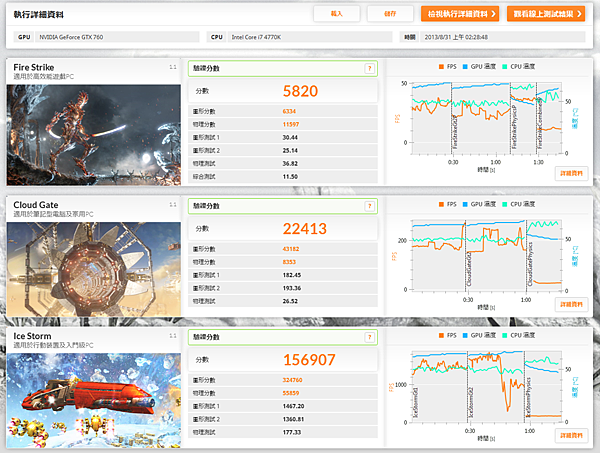Click the Fire Strike 驗證分數 header bar
The height and width of the screenshot is (453, 600).
click(x=283, y=68)
